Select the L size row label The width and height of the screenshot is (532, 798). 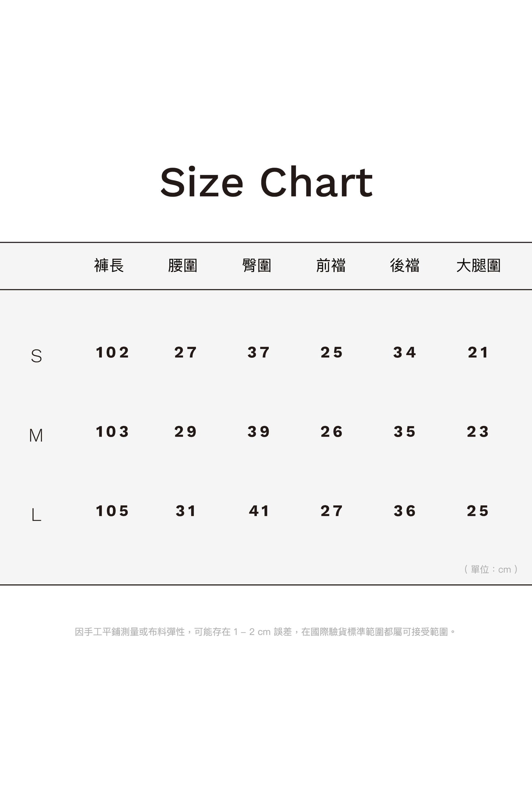36,515
